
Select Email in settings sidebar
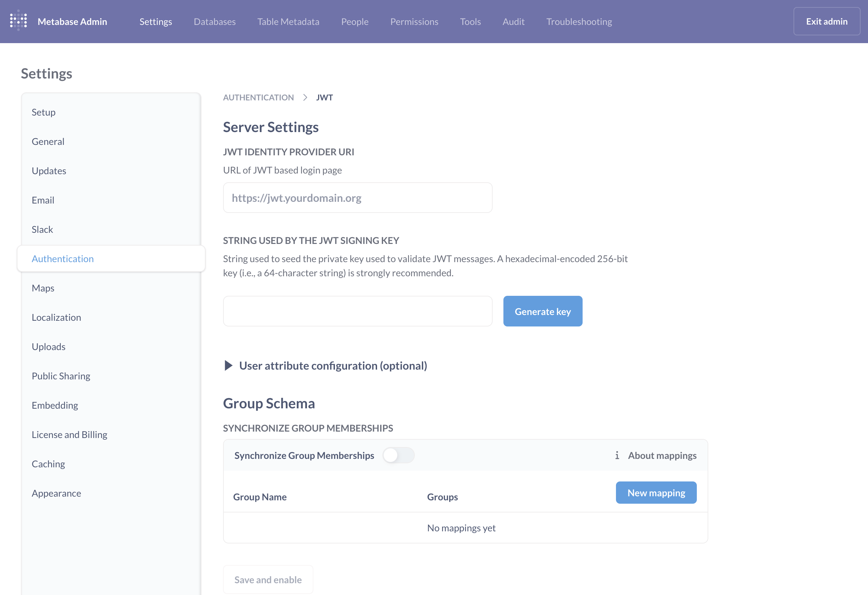pyautogui.click(x=111, y=200)
